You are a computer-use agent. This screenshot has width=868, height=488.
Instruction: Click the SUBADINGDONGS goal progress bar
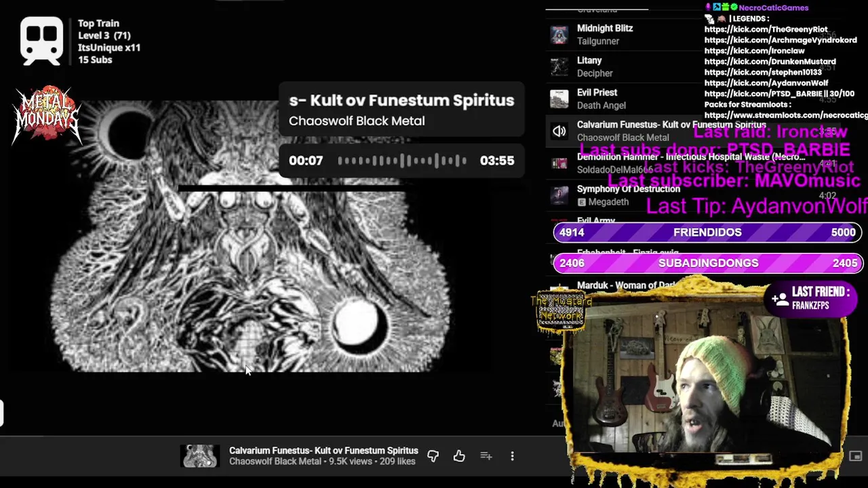coord(707,263)
